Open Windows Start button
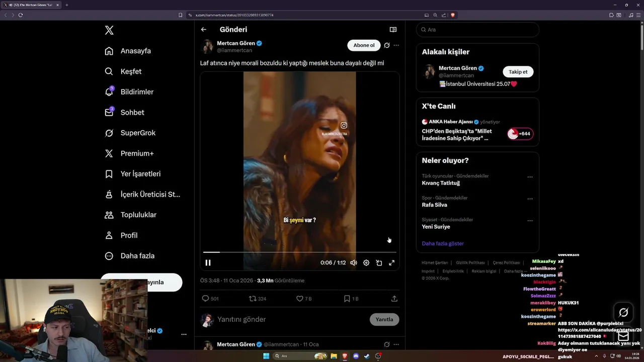Viewport: 644px width, 362px height. [x=266, y=356]
